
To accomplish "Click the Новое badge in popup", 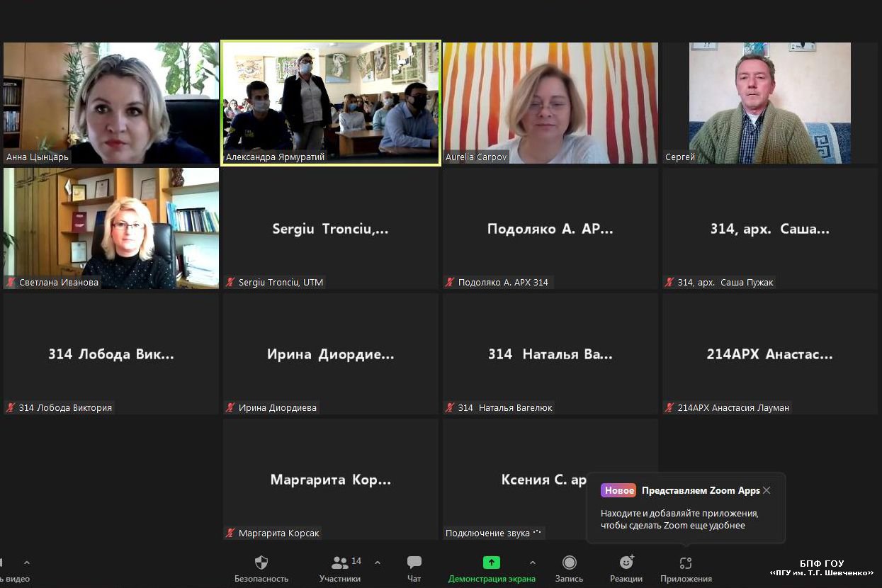I will click(x=618, y=490).
